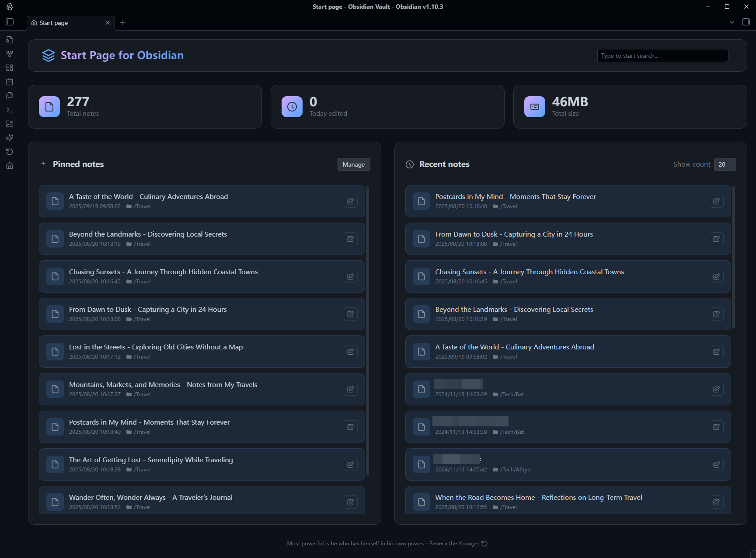Image resolution: width=756 pixels, height=558 pixels.
Task: Open the quick switcher ribbon icon
Action: [10, 40]
